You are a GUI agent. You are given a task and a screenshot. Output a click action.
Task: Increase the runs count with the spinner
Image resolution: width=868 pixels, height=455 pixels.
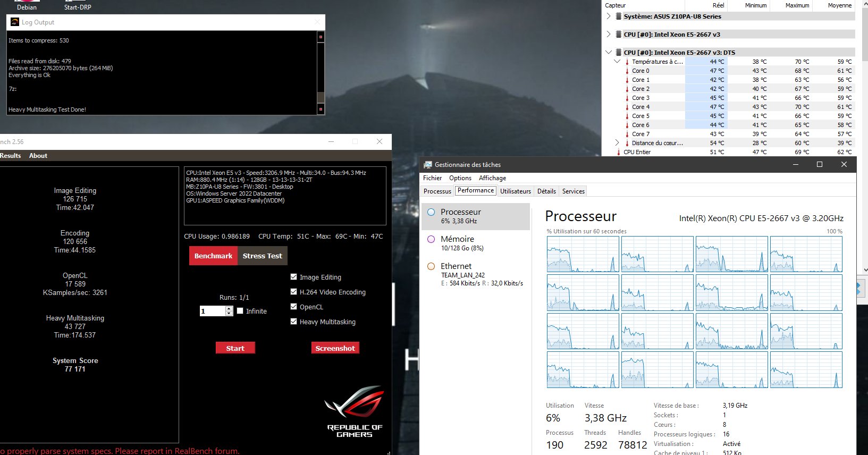[x=229, y=308]
